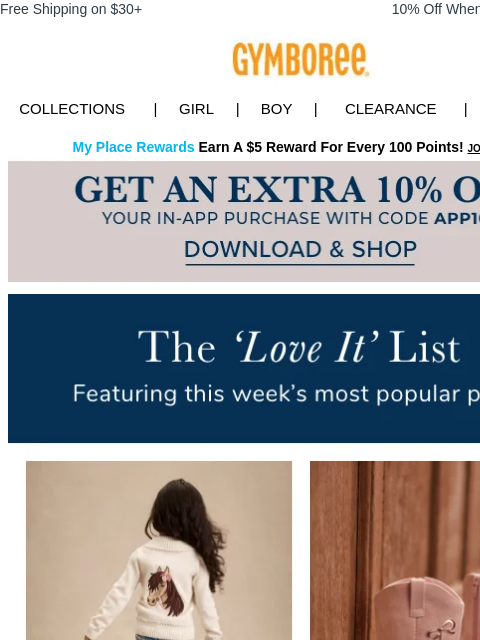Viewport: 480px width, 640px height.
Task: Click the Gymboree logo
Action: [300, 60]
